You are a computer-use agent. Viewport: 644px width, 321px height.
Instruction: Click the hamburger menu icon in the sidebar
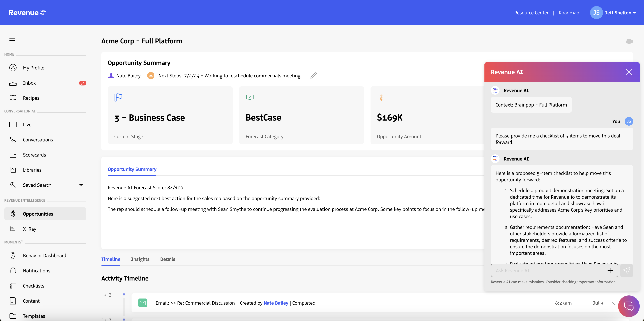12,38
